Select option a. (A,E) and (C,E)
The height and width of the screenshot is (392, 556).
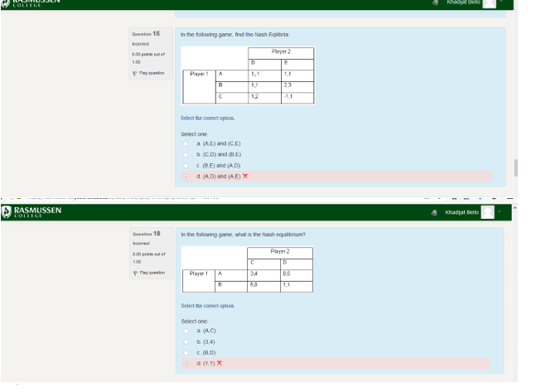click(185, 143)
